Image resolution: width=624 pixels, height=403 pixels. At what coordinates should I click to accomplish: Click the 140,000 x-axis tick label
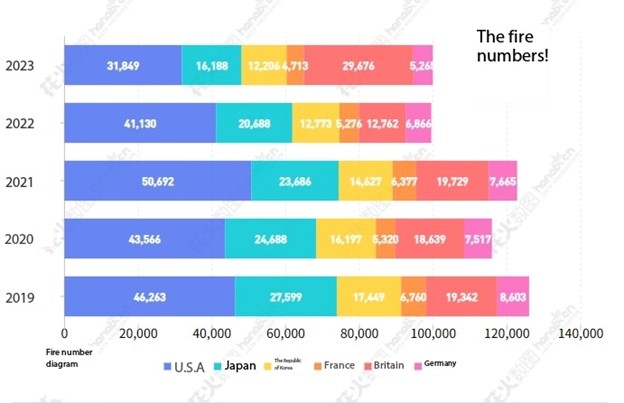[x=579, y=334]
